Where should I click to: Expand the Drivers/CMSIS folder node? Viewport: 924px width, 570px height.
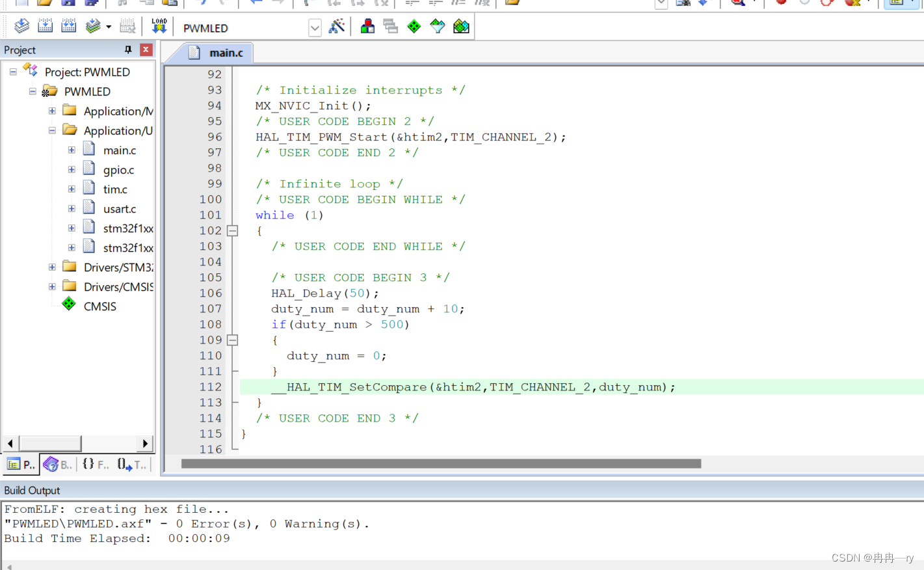pos(52,287)
